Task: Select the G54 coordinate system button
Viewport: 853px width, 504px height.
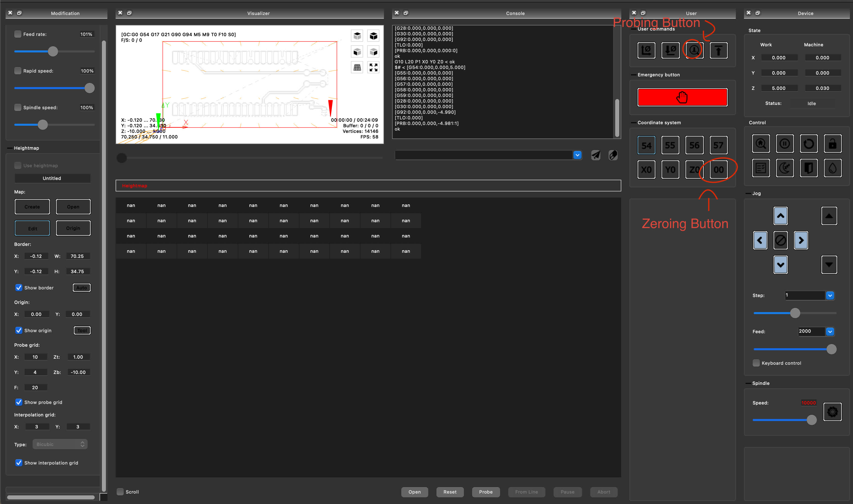Action: [646, 145]
